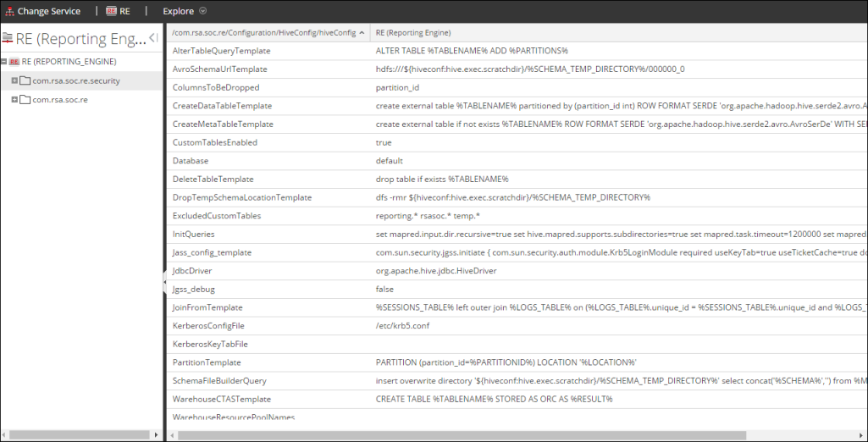The image size is (868, 442).
Task: Open the Change Service menu
Action: (x=49, y=11)
